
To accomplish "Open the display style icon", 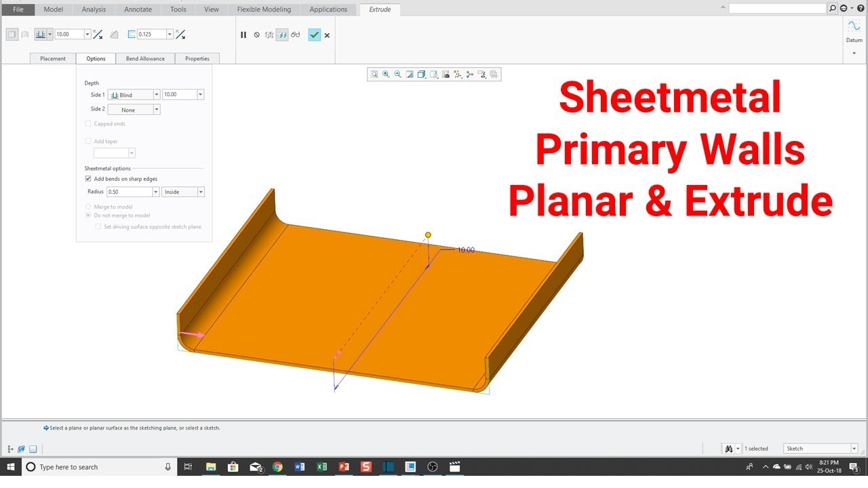I will [x=422, y=75].
